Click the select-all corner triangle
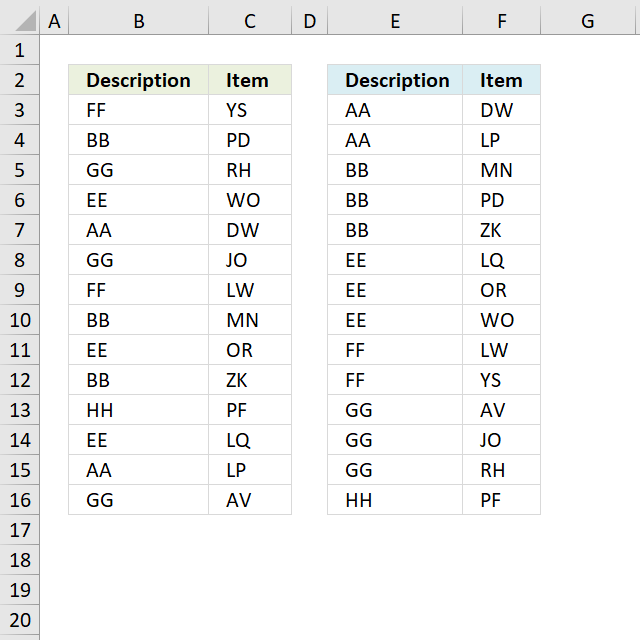640x640 pixels. (25, 21)
